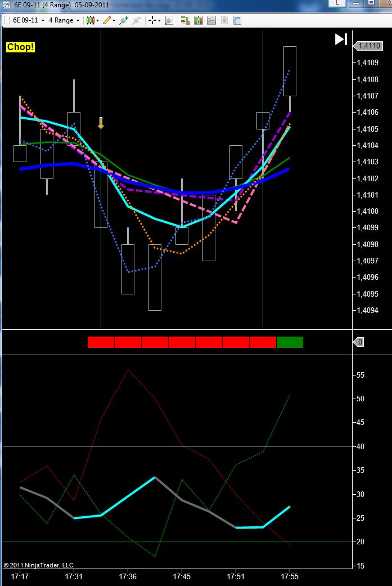The height and width of the screenshot is (586, 392).
Task: Click the 55 indicator scale label
Action: pyautogui.click(x=361, y=375)
